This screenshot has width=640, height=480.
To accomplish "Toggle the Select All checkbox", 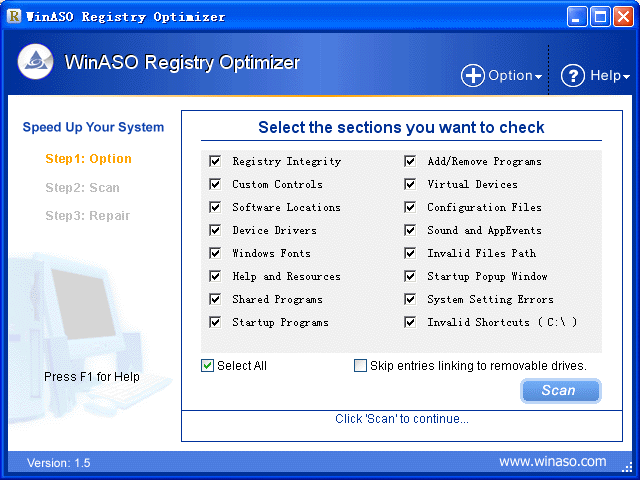I will tap(207, 365).
